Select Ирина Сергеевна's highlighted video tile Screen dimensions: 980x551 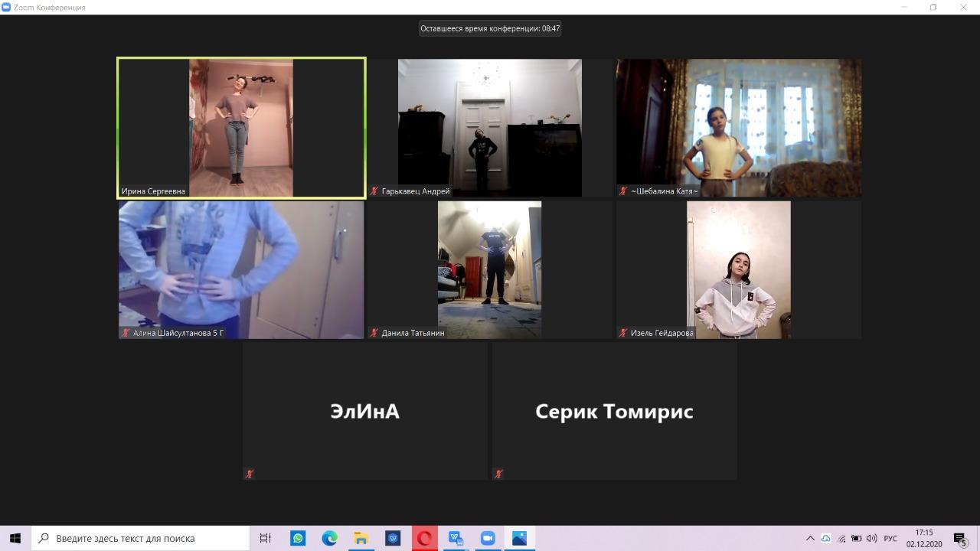(241, 128)
